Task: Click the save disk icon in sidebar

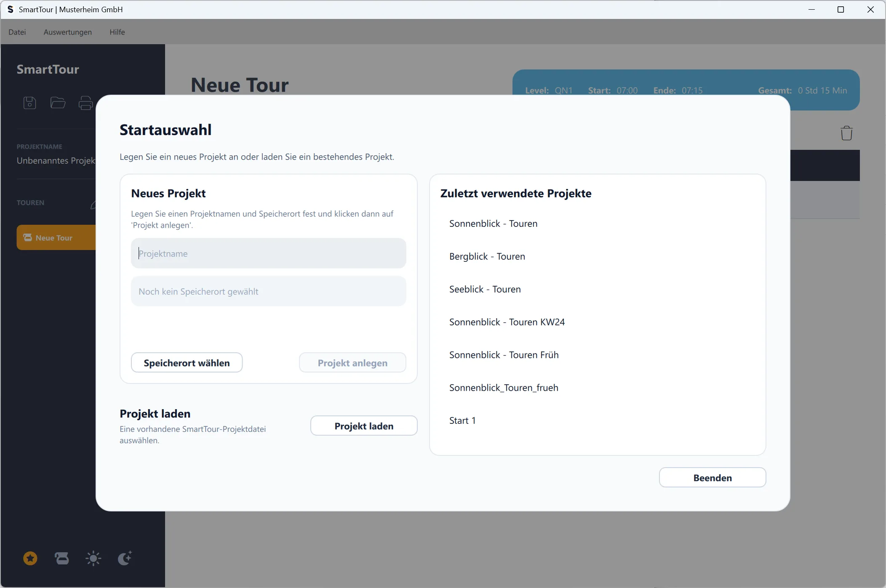Action: pos(29,103)
